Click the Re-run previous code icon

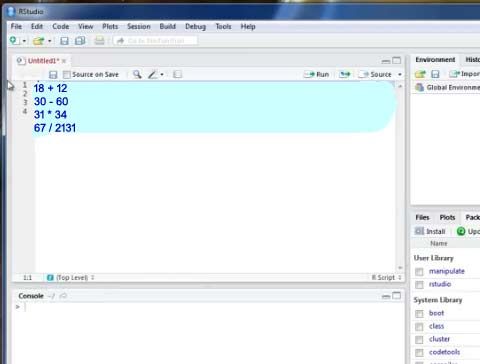345,74
